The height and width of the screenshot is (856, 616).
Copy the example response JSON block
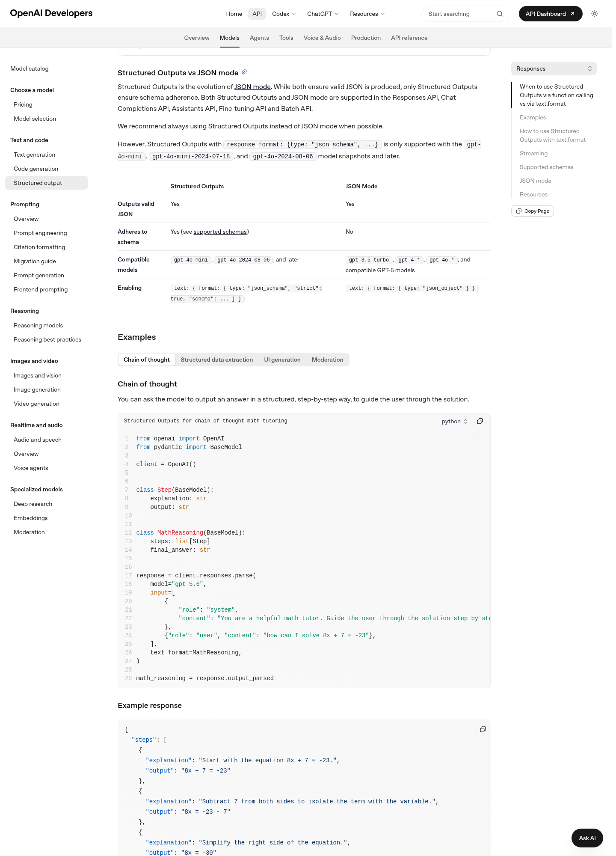click(x=483, y=729)
